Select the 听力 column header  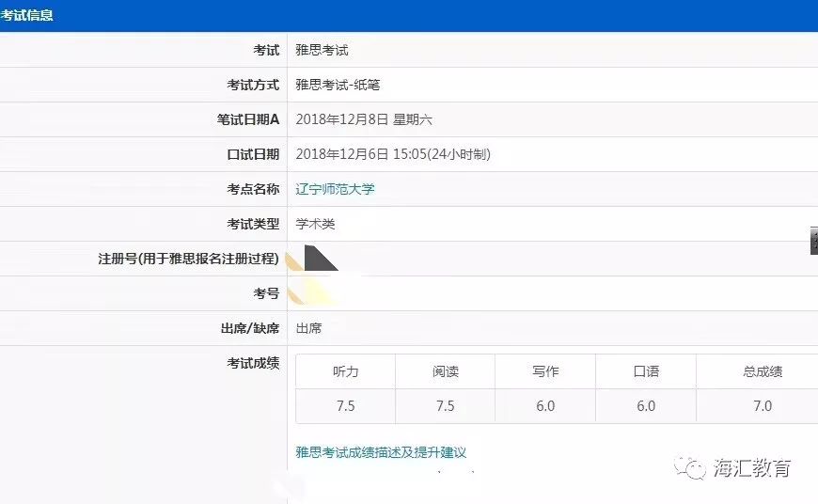click(x=345, y=371)
